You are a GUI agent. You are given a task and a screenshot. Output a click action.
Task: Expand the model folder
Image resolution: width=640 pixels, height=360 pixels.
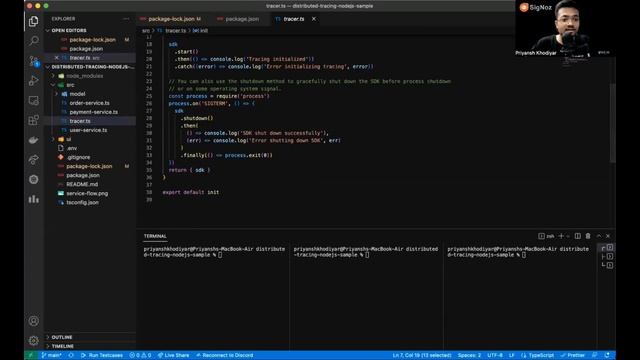coord(77,94)
